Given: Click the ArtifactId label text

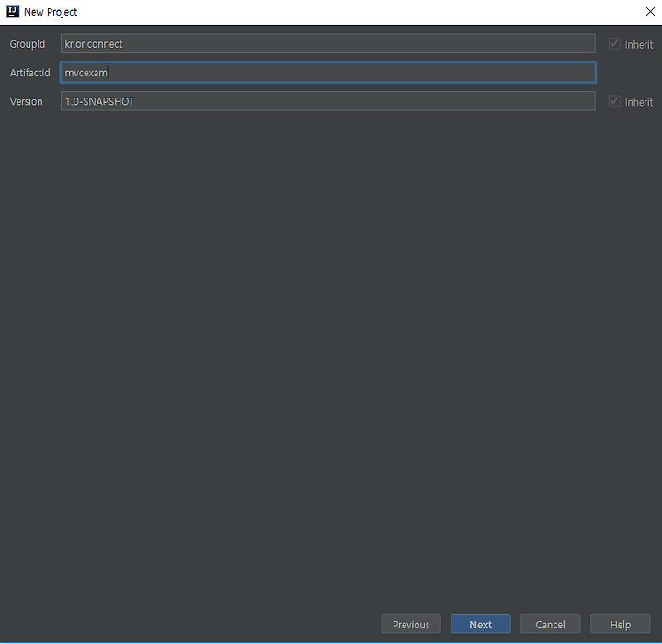Looking at the screenshot, I should [30, 73].
